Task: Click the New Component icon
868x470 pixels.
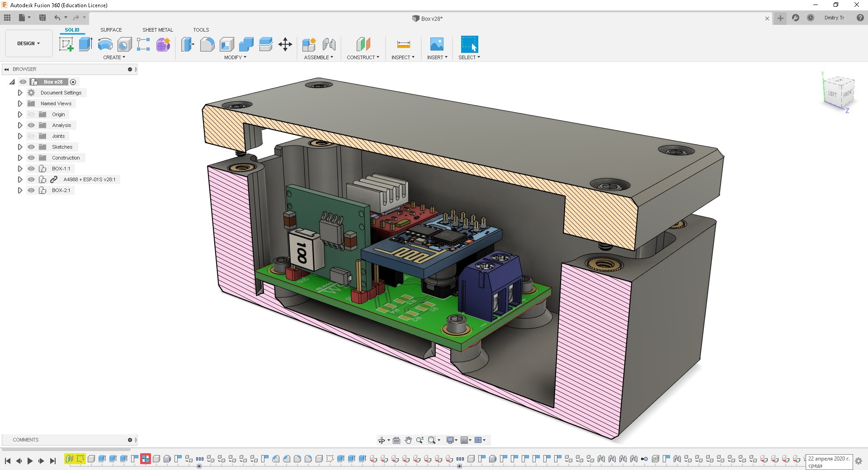Action: click(x=309, y=44)
